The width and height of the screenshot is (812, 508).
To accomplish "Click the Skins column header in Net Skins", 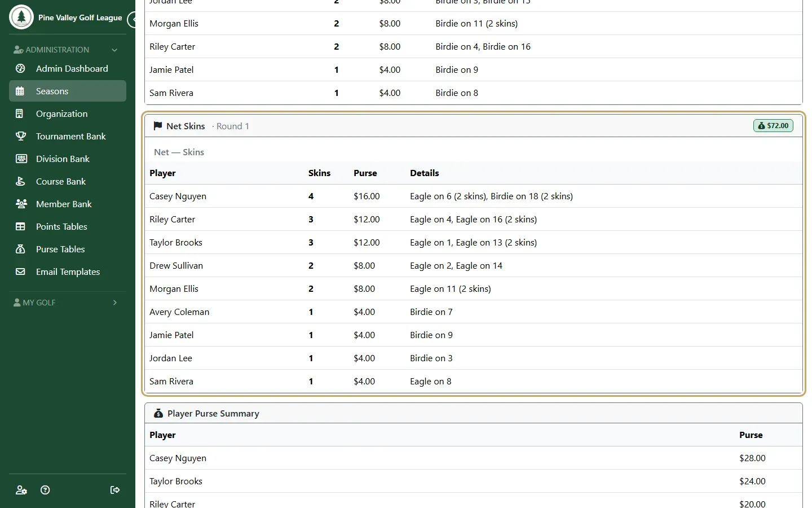I will coord(319,173).
